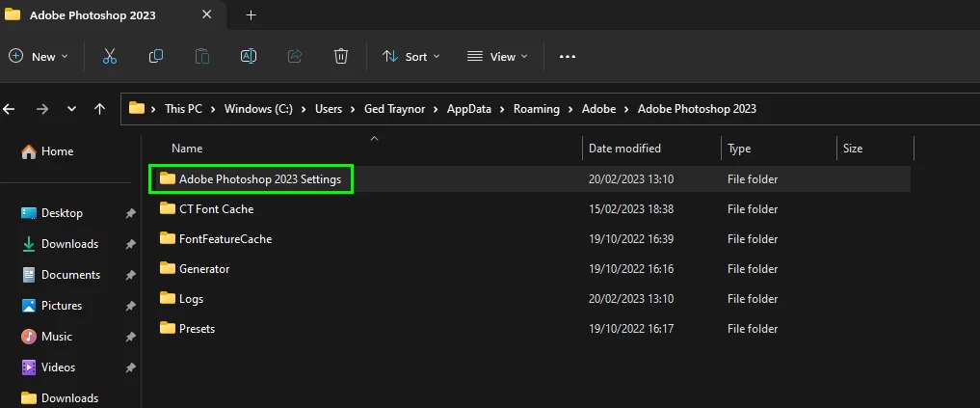Unpin Desktop using its pin icon
This screenshot has width=980, height=408.
[x=130, y=213]
